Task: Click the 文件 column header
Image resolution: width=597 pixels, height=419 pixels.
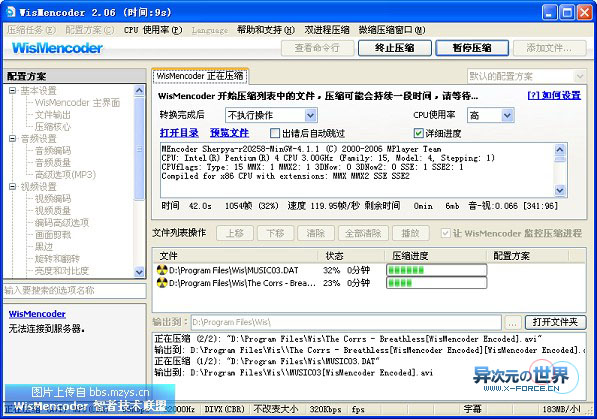Action: (x=235, y=256)
